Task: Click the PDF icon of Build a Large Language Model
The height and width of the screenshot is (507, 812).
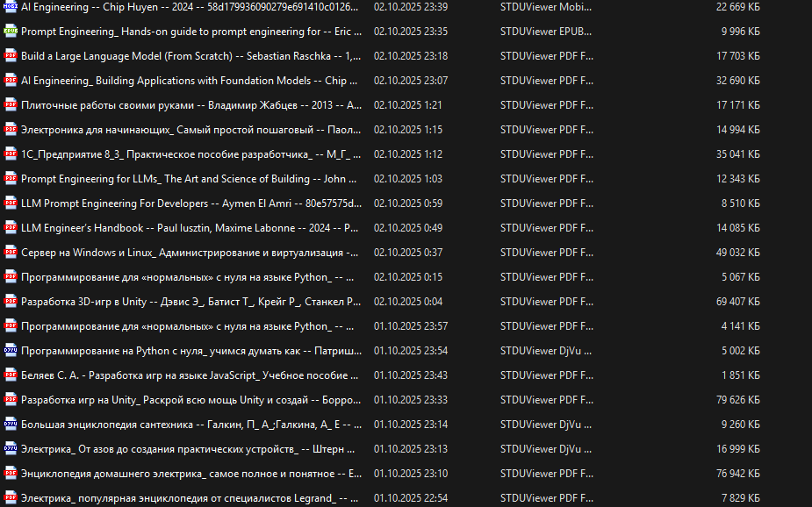Action: pos(11,56)
